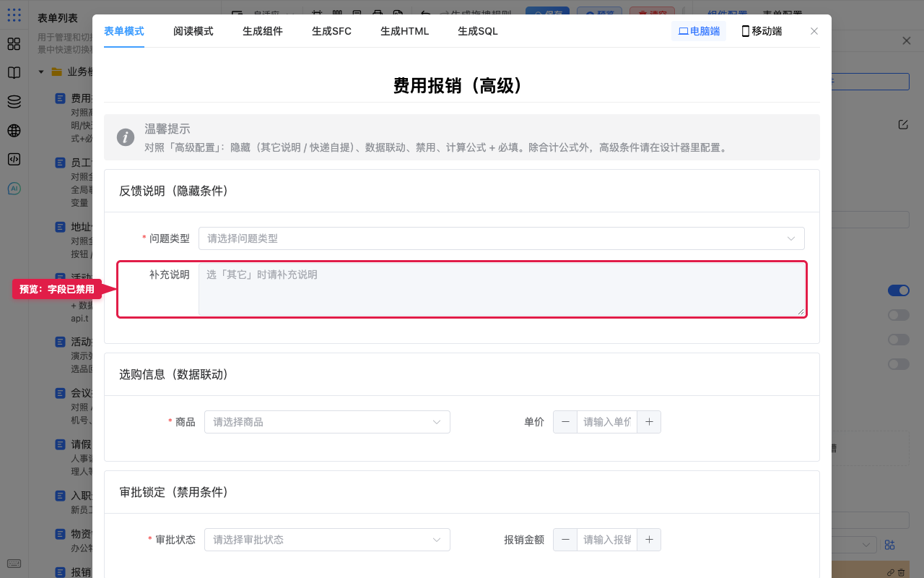Screen dimensions: 924x578
Task: Switch to the 生成SQL tab
Action: [x=478, y=31]
